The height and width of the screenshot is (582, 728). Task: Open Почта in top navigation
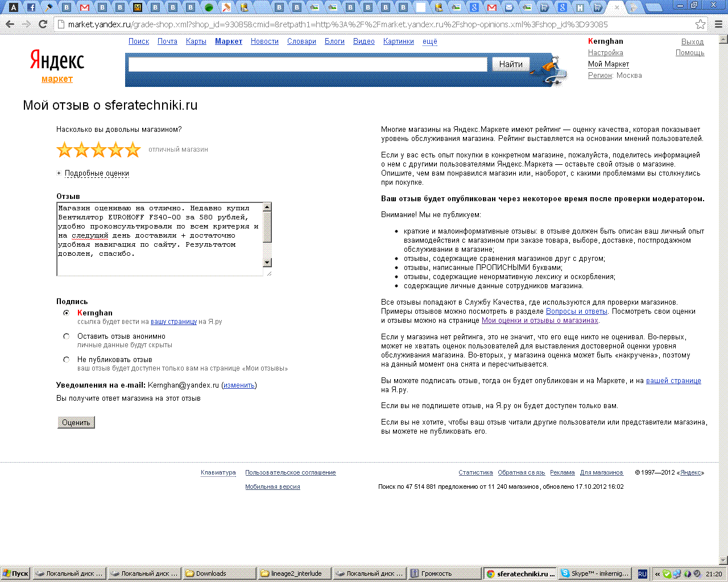pyautogui.click(x=167, y=41)
